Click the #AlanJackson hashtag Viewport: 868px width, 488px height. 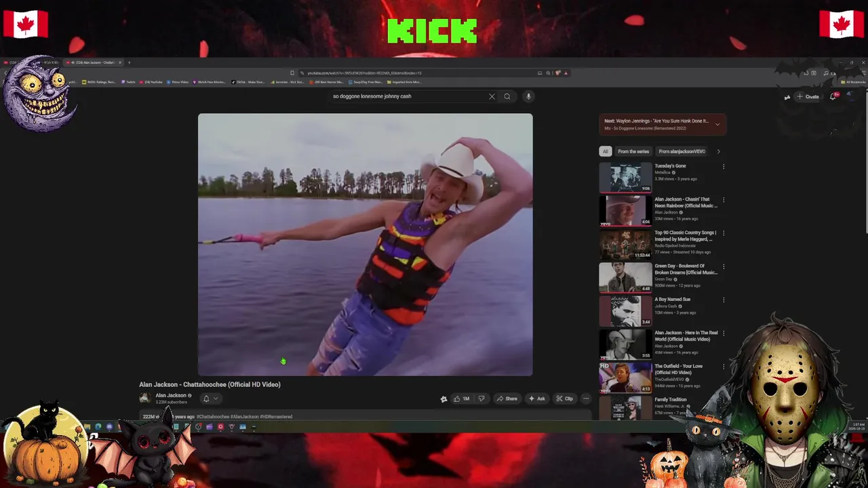tap(245, 417)
